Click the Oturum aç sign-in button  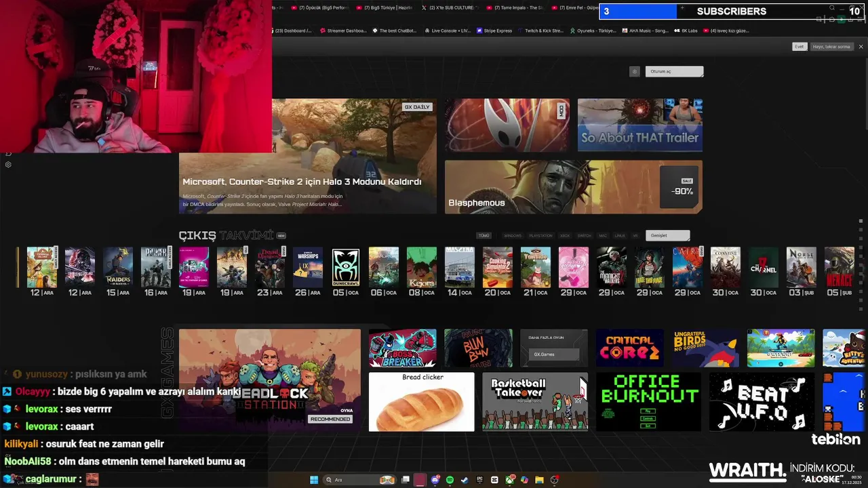(x=675, y=71)
